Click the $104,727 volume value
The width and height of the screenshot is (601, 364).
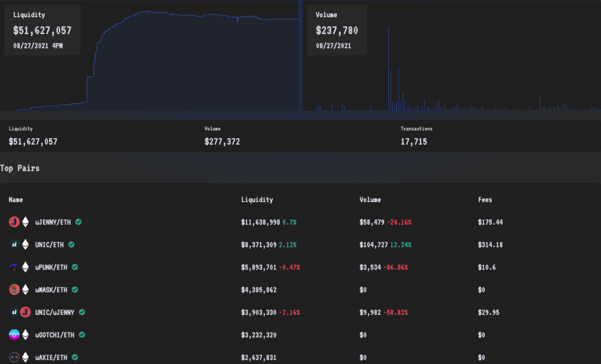coord(374,245)
